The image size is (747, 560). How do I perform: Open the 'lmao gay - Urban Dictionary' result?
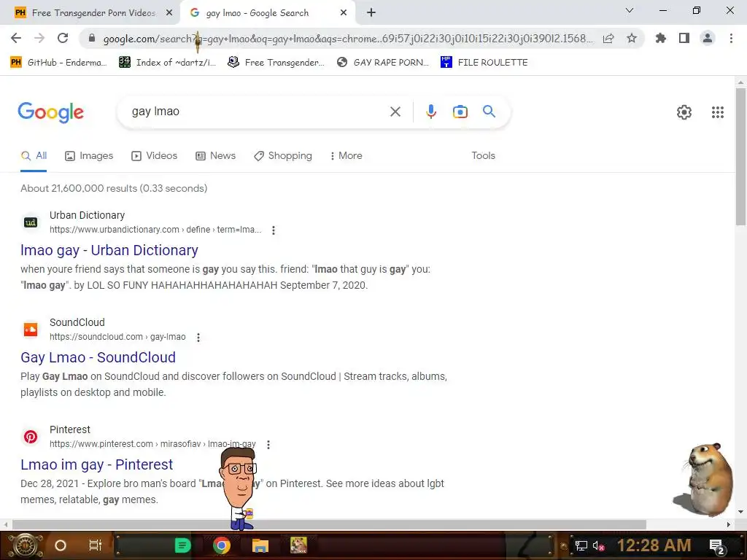click(x=109, y=250)
